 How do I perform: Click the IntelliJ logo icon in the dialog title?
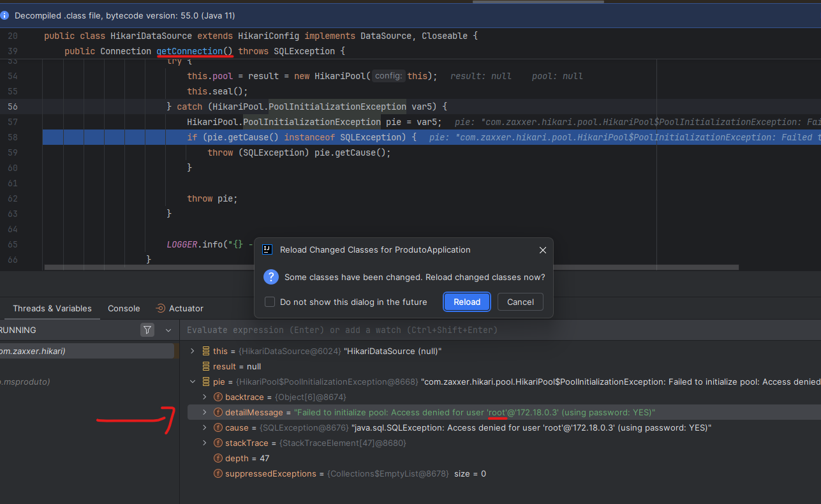268,249
